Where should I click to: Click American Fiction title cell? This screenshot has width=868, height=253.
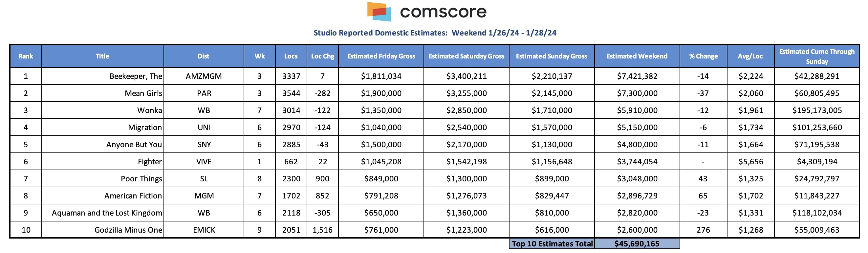click(102, 195)
